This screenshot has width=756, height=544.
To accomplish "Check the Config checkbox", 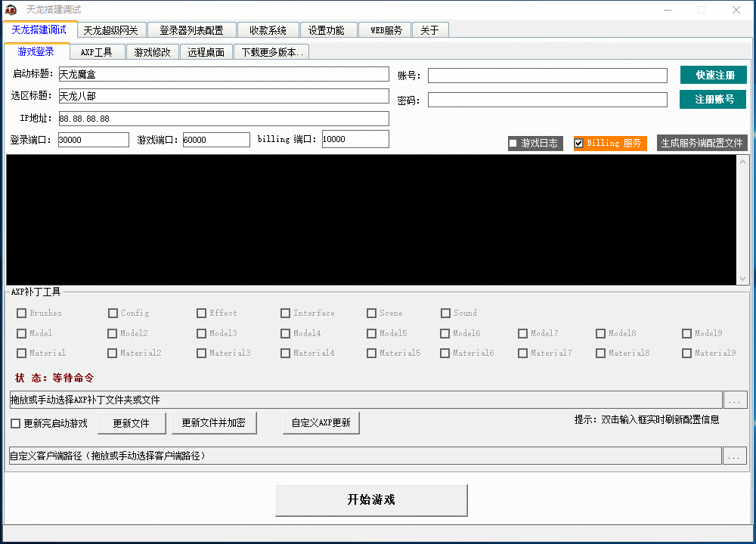I will tap(113, 314).
